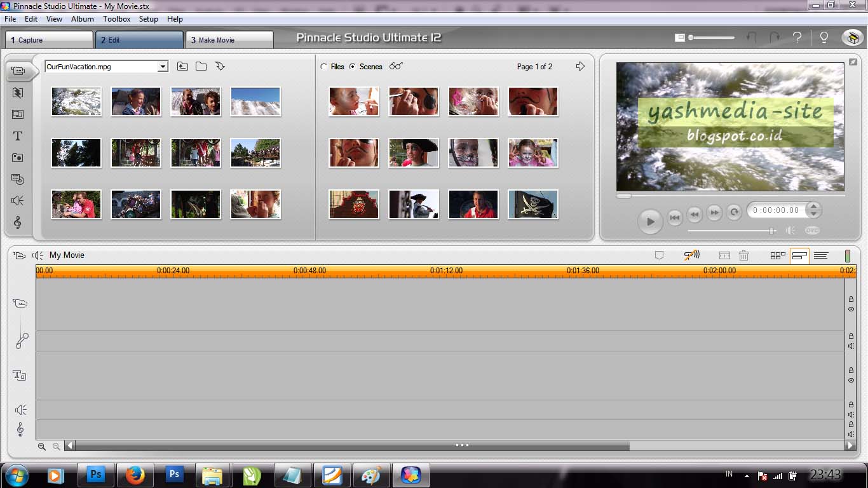
Task: Click the timeline horizontal scrollbar
Action: point(351,446)
